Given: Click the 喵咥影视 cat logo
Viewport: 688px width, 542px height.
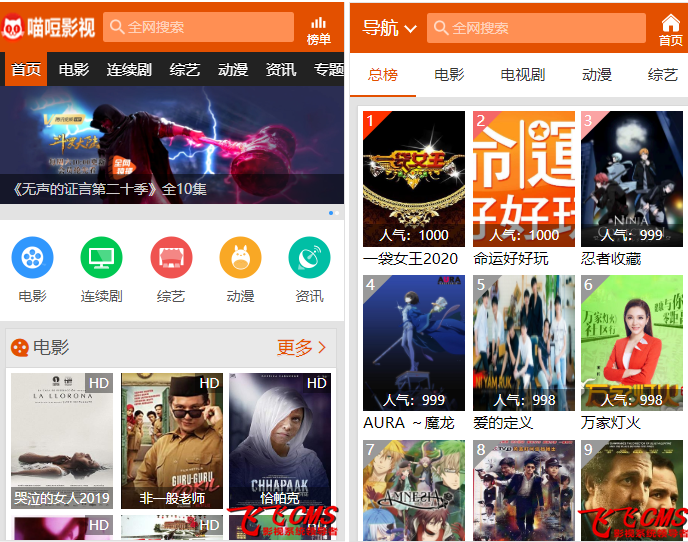Looking at the screenshot, I should pyautogui.click(x=12, y=27).
